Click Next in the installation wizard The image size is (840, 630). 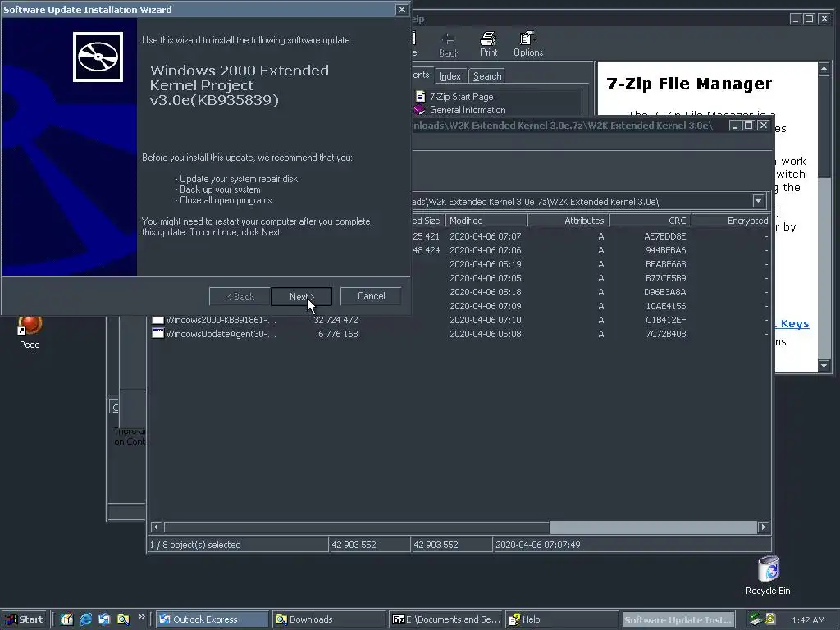[302, 296]
